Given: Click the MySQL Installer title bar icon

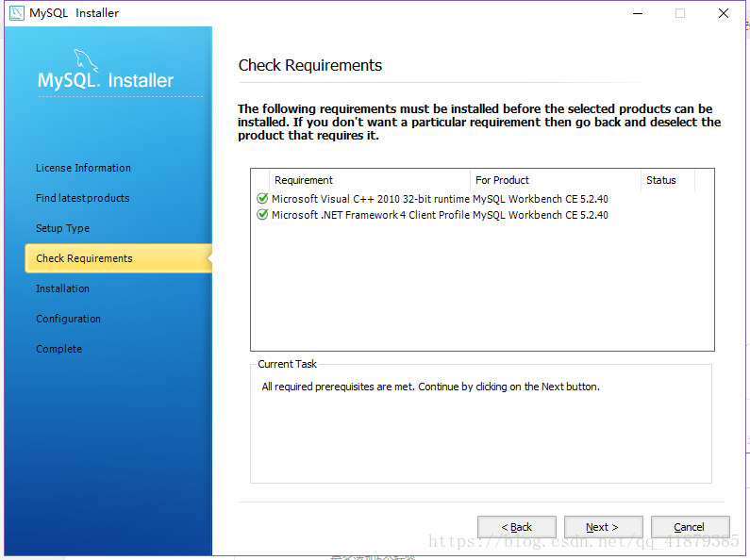Looking at the screenshot, I should tap(17, 13).
